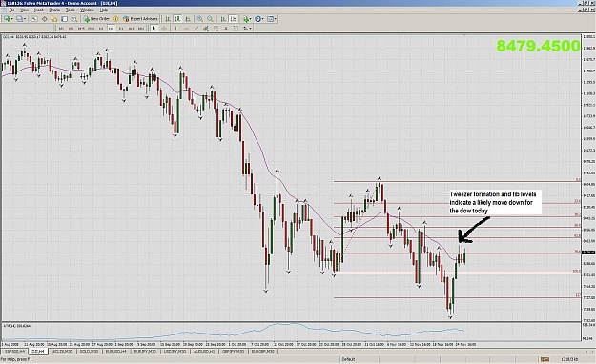
Task: Open the Strategy Tester icon
Action: (74, 19)
